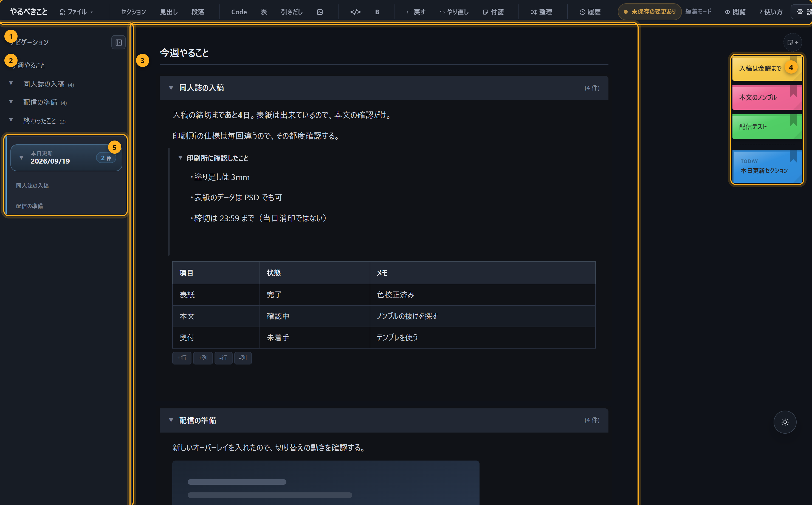The image size is (812, 505).
Task: Click the 色校正済み table cell
Action: tap(483, 294)
